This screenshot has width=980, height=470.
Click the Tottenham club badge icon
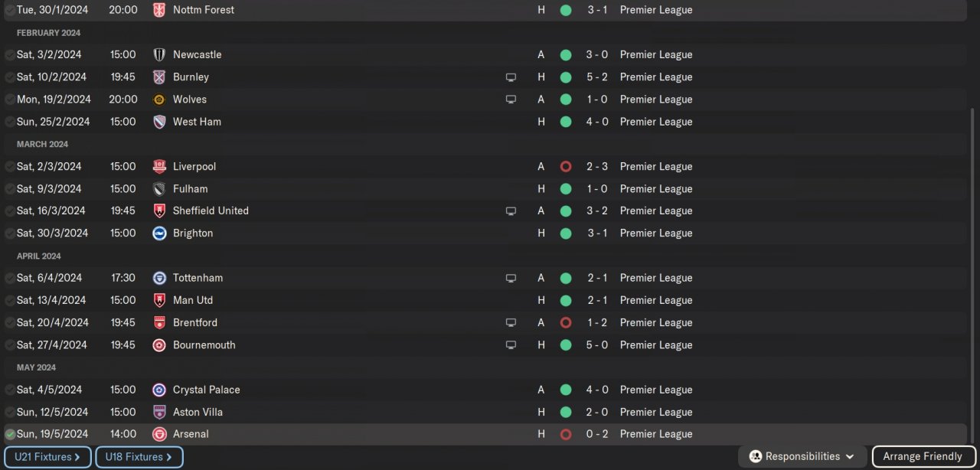tap(159, 278)
